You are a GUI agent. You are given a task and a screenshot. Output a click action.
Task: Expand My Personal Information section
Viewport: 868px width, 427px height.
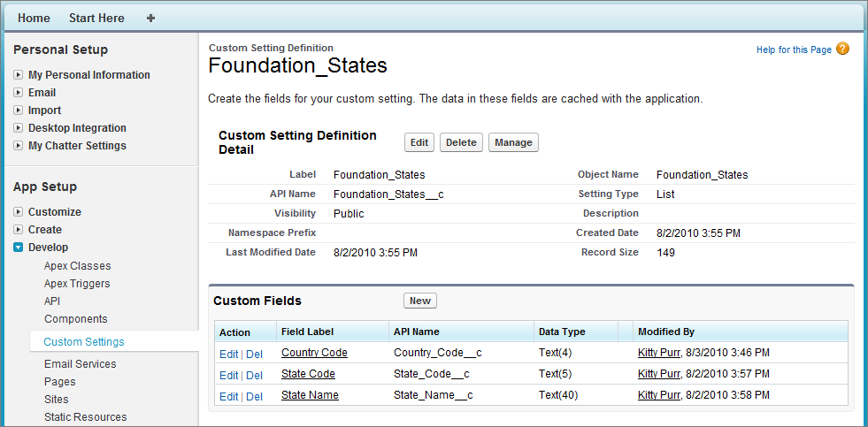coord(19,75)
